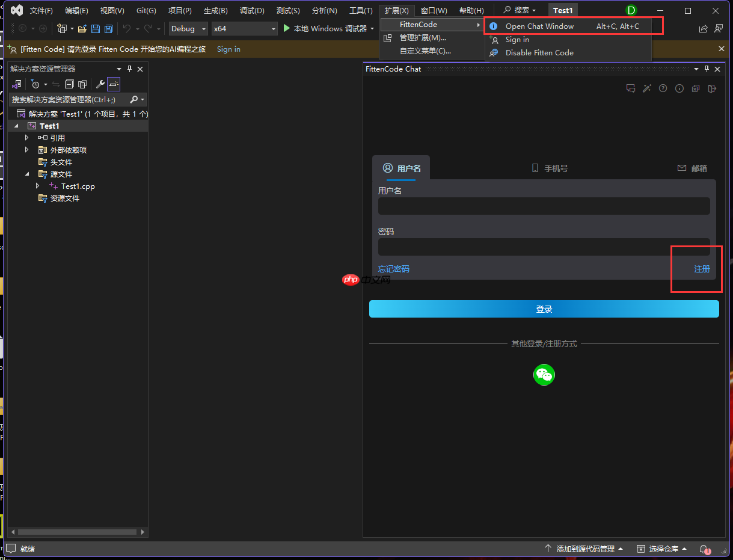
Task: Click the help icon in FittenCode Chat
Action: tap(663, 88)
